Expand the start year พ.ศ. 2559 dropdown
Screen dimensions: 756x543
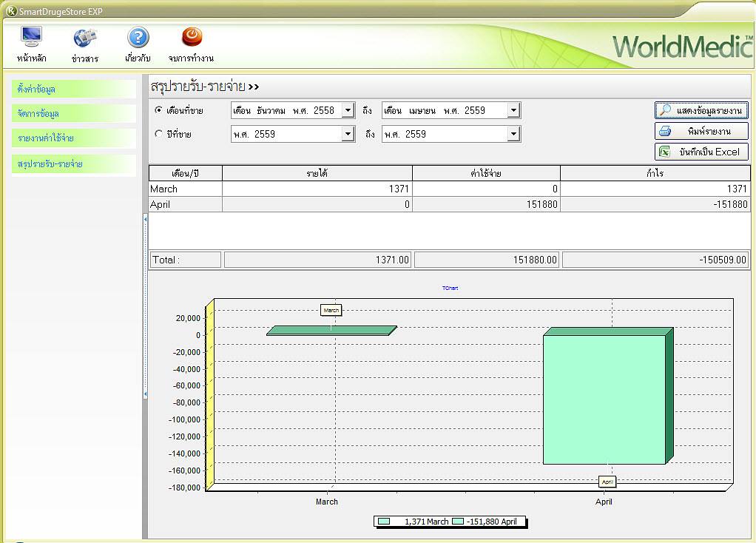(x=348, y=134)
